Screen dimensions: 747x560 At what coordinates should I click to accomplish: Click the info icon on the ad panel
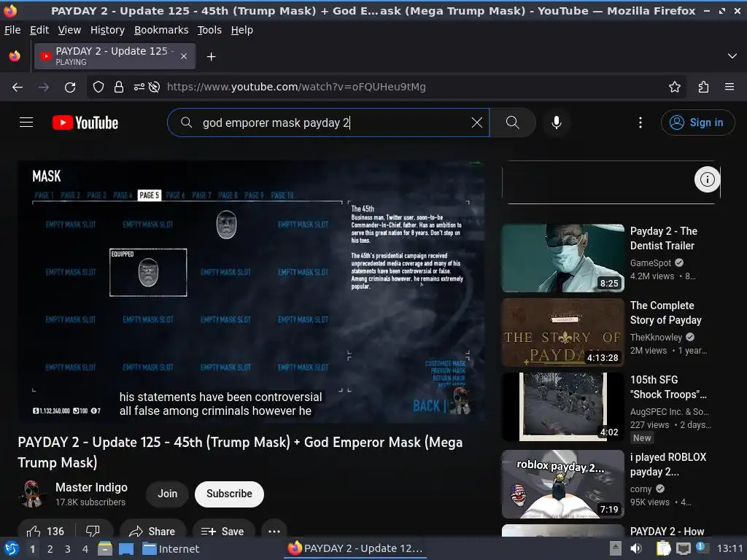(x=707, y=179)
